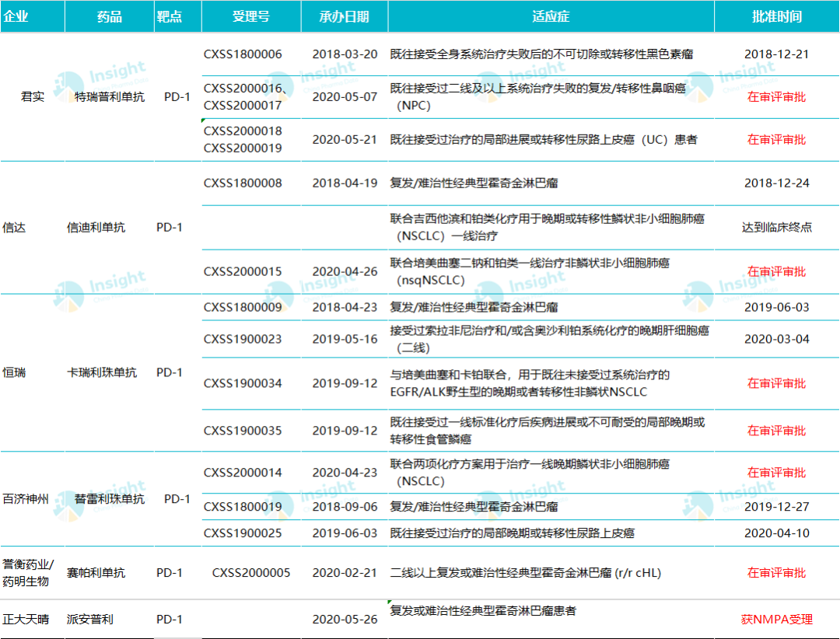
Task: Select the CXSS1800008 acceptance number
Action: (243, 183)
